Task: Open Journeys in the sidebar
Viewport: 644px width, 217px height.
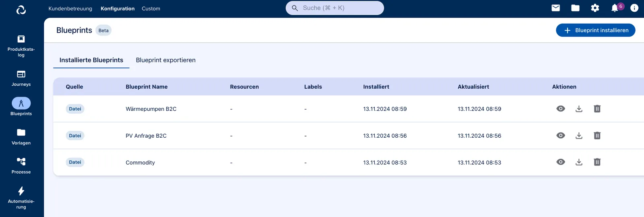Action: coord(21,78)
